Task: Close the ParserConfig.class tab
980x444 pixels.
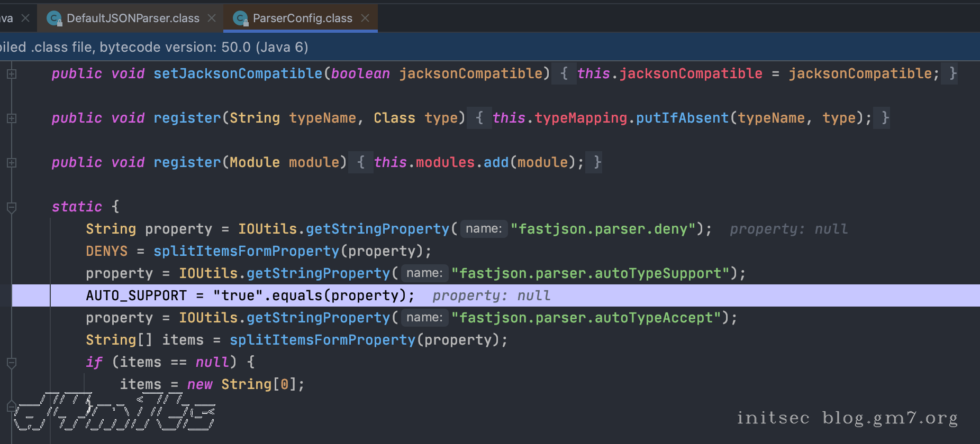Action: tap(365, 18)
